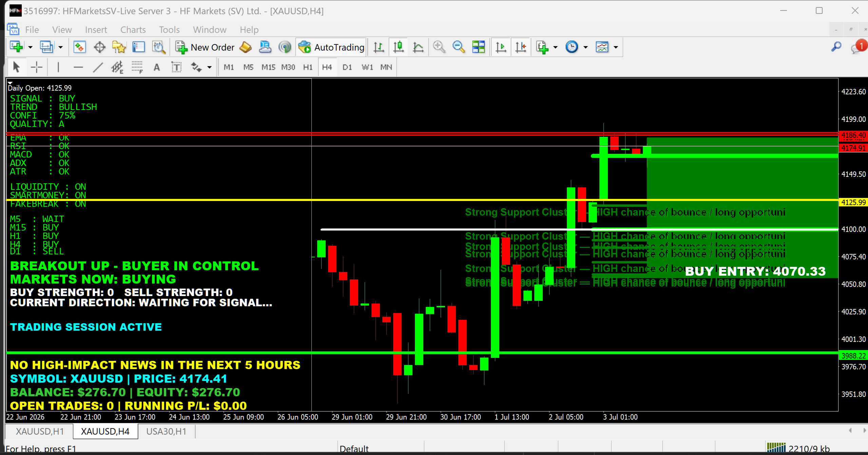Select the equidistant channel tool
868x455 pixels.
point(117,67)
